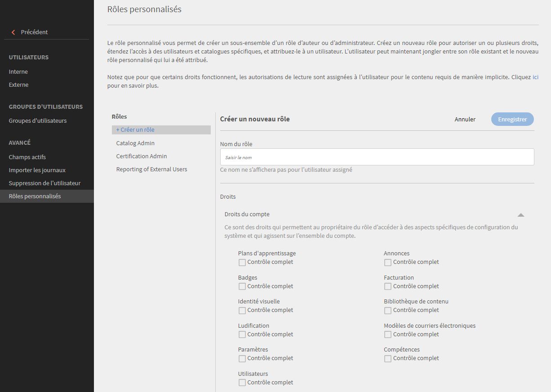Focus the Nom du rôle input field
This screenshot has height=392, width=551.
tap(377, 157)
